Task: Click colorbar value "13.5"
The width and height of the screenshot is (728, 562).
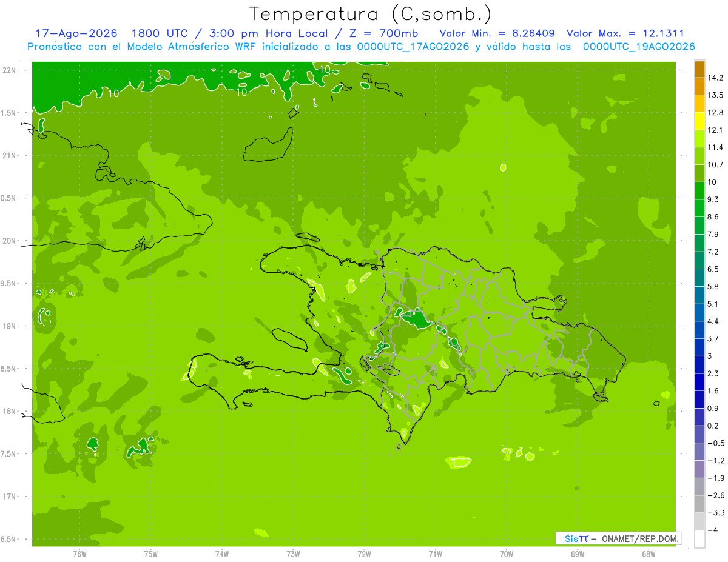Action: coord(715,95)
